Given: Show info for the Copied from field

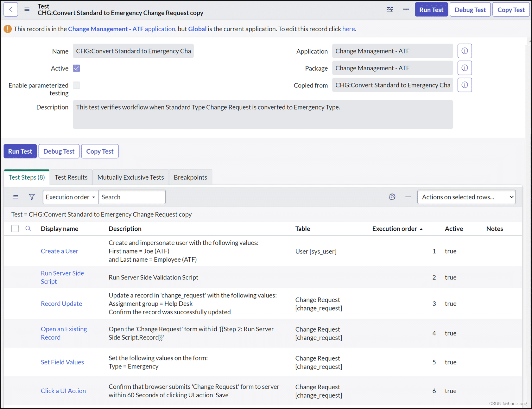Looking at the screenshot, I should point(465,85).
